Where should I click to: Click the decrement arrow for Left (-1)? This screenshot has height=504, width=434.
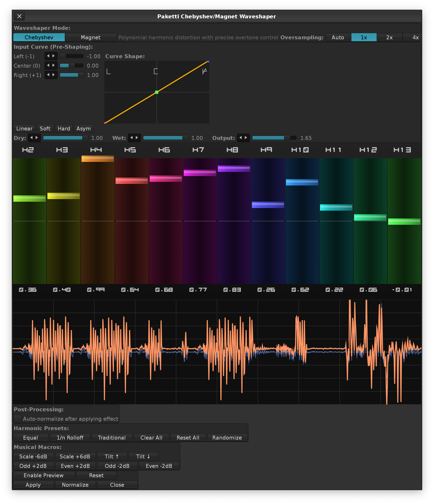point(48,56)
